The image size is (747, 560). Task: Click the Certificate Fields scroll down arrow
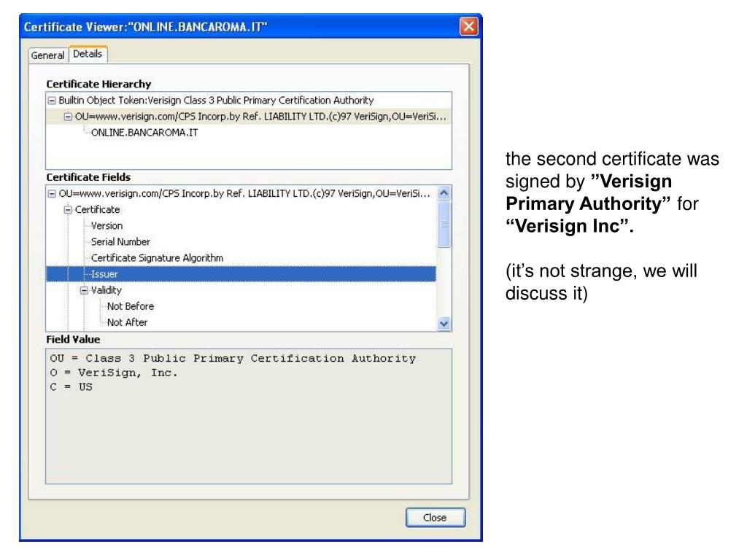[x=444, y=324]
